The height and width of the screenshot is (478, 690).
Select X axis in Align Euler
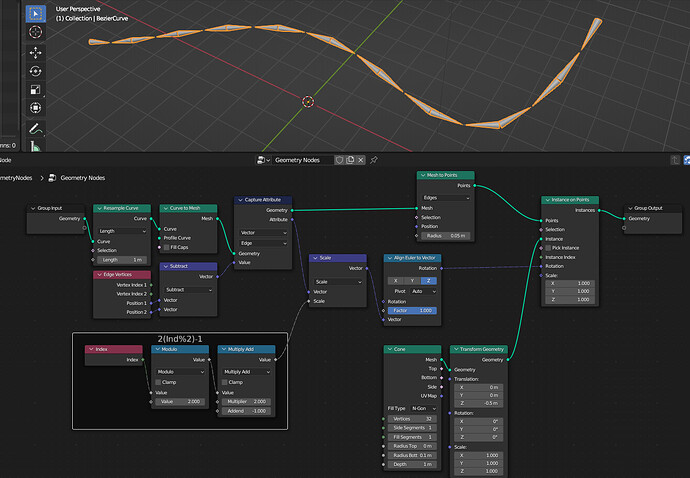pyautogui.click(x=396, y=280)
